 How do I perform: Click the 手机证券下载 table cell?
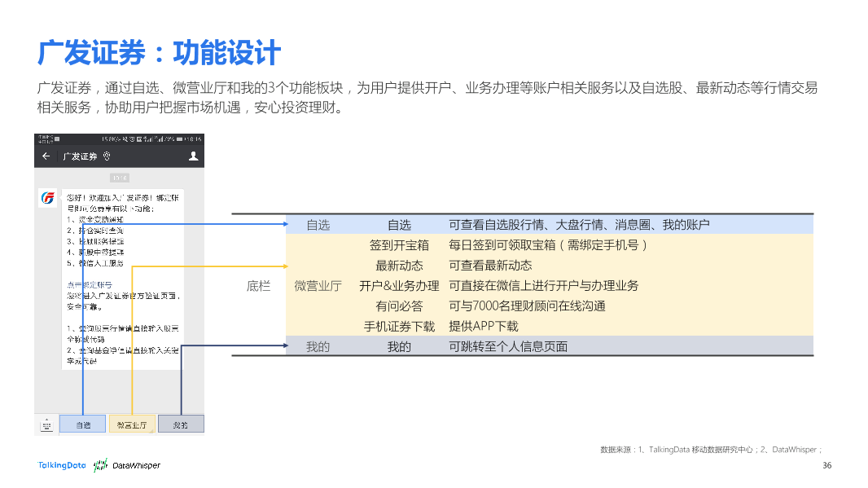coord(399,326)
